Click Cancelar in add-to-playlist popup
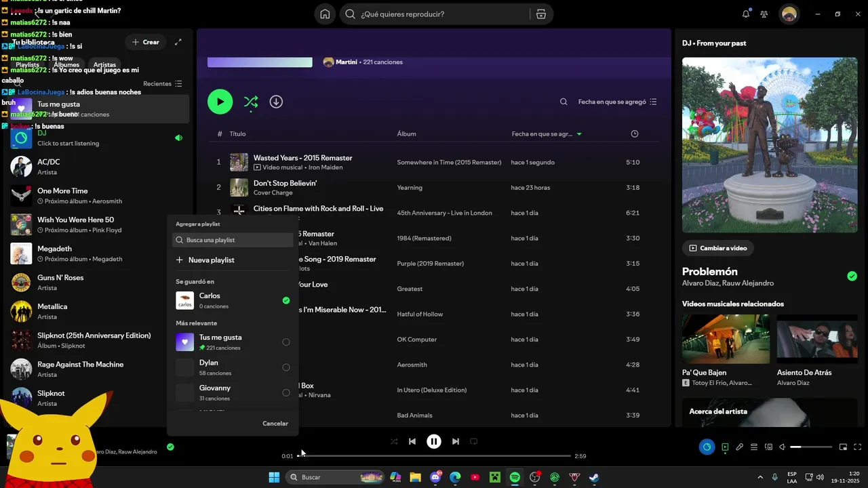Viewport: 868px width, 488px height. tap(275, 424)
